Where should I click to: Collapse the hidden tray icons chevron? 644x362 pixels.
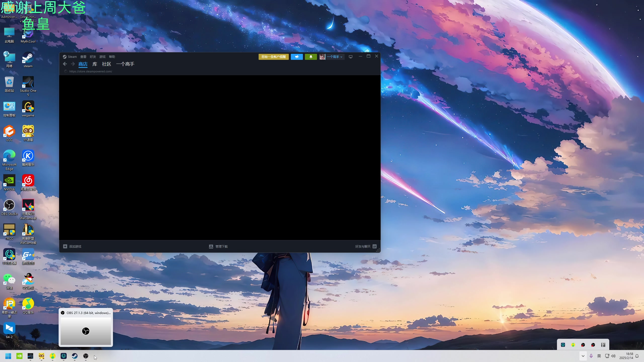[x=583, y=356]
